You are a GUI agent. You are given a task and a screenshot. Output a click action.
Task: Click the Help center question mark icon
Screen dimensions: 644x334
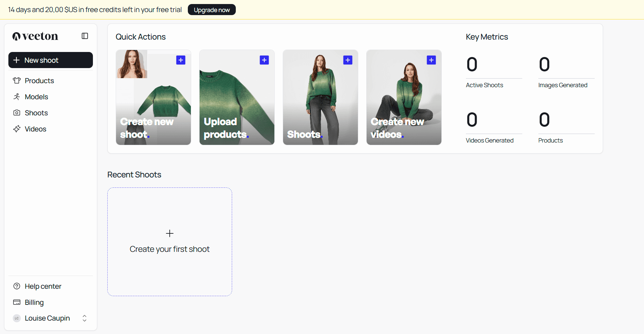tap(17, 286)
